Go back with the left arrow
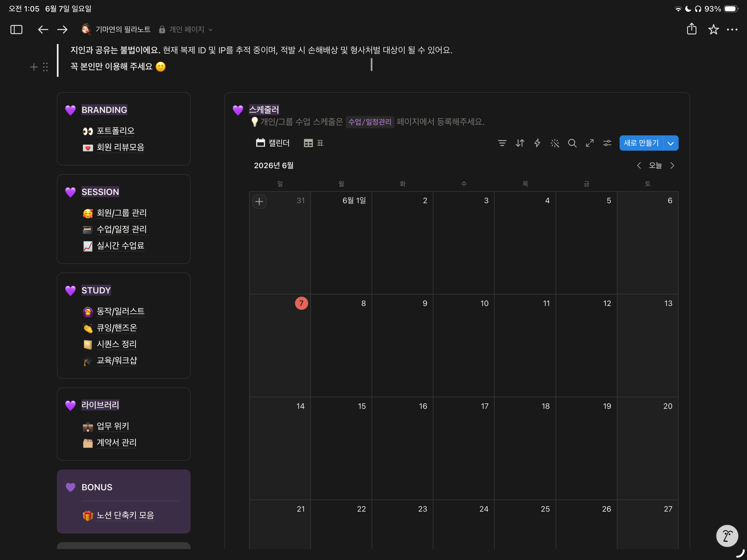 (43, 30)
